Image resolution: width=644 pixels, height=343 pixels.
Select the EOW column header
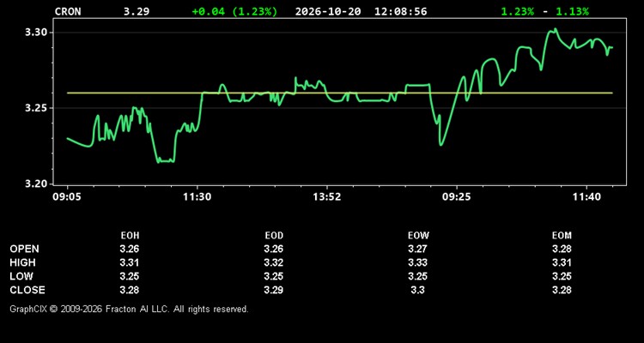[418, 236]
